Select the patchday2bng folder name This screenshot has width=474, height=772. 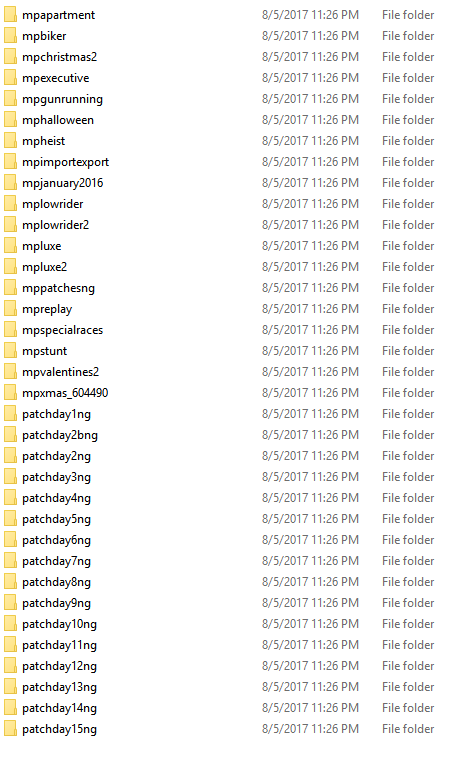click(x=60, y=435)
